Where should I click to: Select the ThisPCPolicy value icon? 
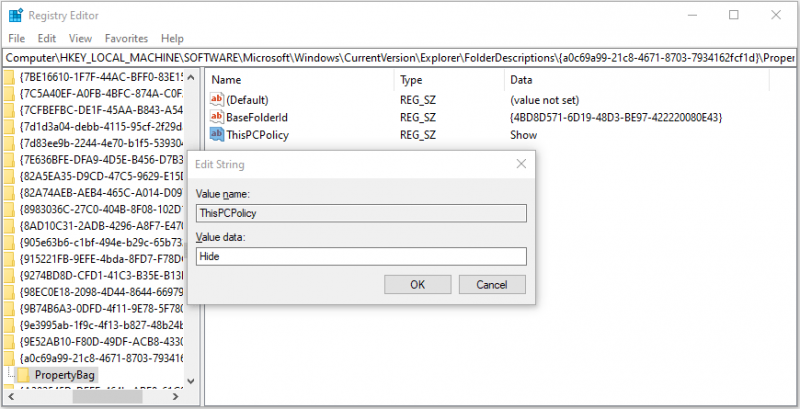[217, 135]
